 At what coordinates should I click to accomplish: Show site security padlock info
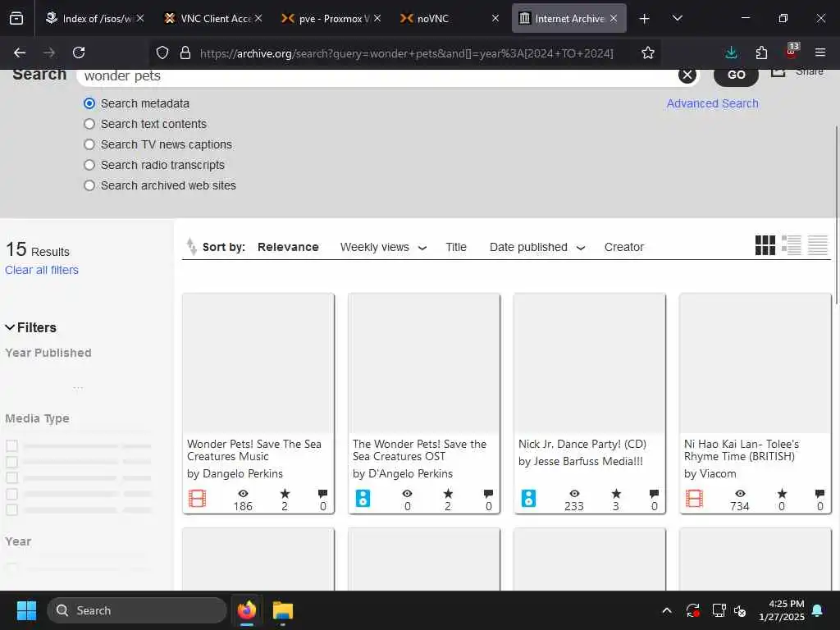185,52
